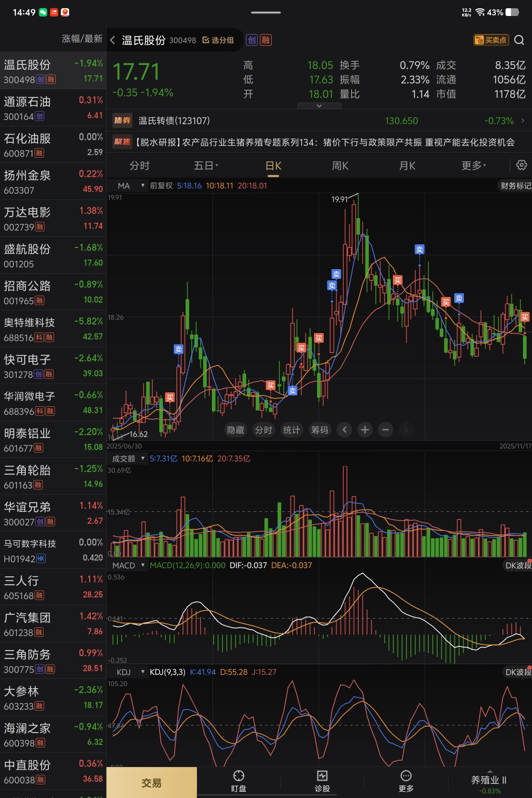Select 马可数字科技 in watchlist
The image size is (532, 798).
(53, 550)
